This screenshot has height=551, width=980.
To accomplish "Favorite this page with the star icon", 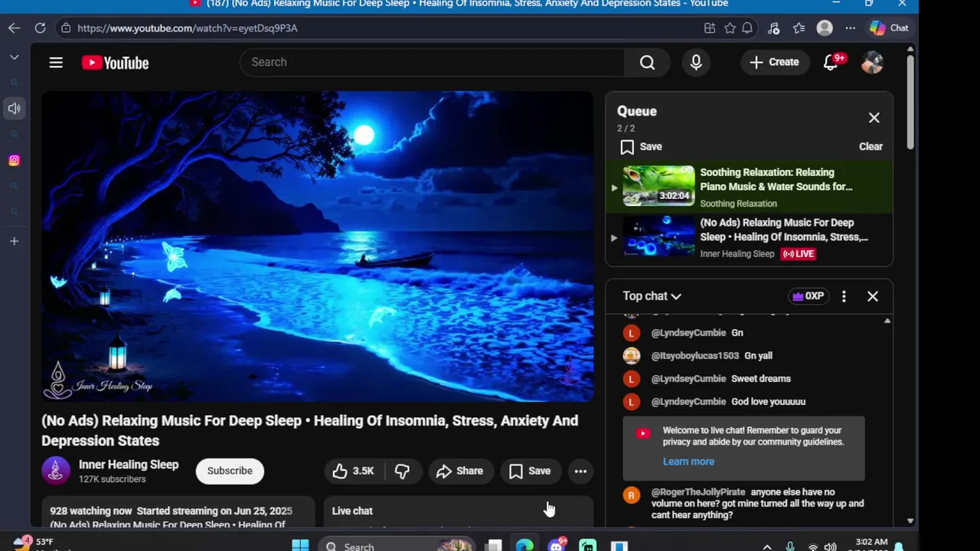I will [730, 28].
